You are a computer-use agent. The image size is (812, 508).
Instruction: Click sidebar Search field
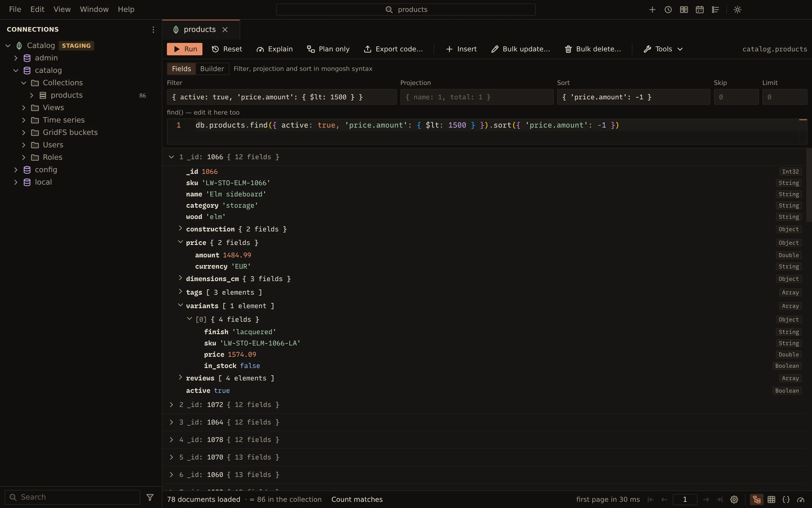pyautogui.click(x=72, y=497)
